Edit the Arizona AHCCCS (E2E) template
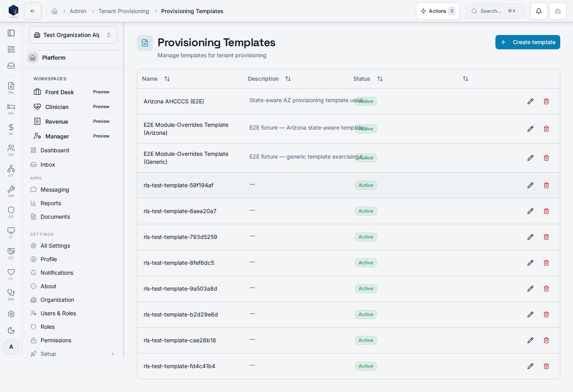This screenshot has width=573, height=392. click(530, 101)
